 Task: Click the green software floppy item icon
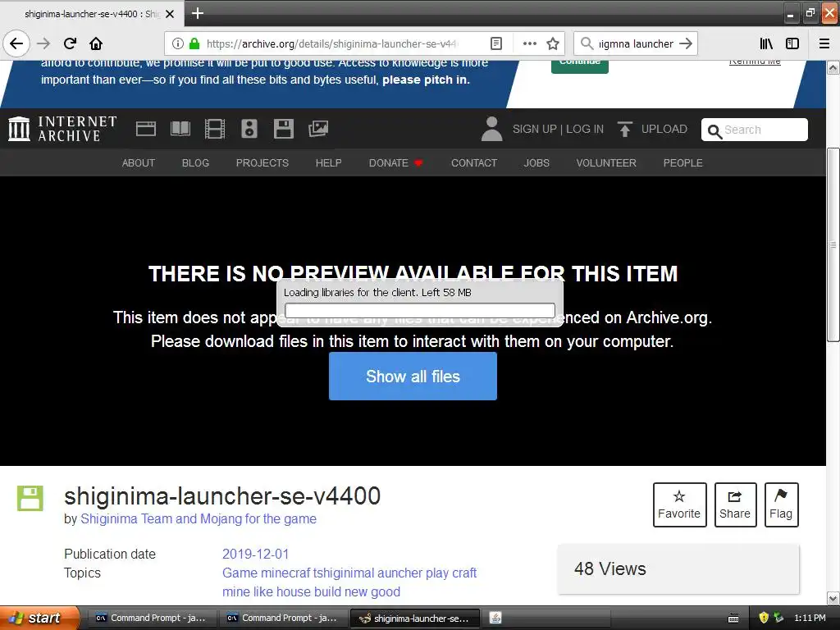point(30,498)
